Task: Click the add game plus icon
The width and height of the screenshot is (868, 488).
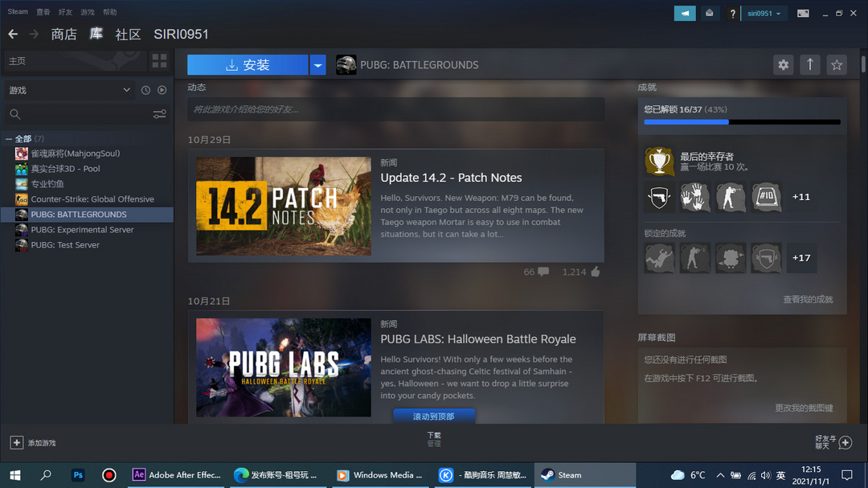Action: pyautogui.click(x=16, y=443)
